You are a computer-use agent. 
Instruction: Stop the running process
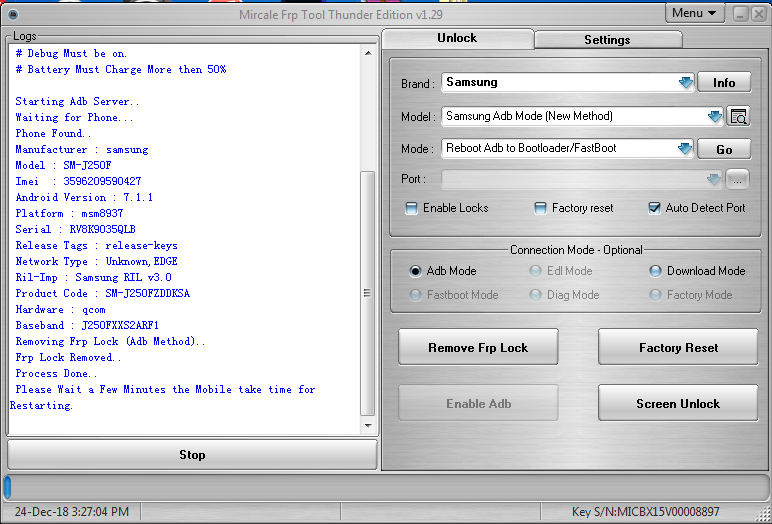point(192,455)
